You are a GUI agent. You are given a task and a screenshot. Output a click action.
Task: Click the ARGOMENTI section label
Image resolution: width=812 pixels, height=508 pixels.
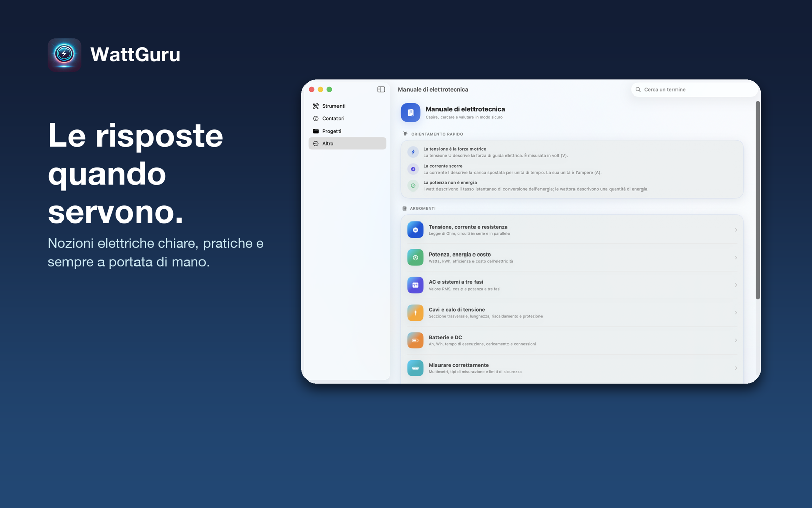tap(423, 208)
